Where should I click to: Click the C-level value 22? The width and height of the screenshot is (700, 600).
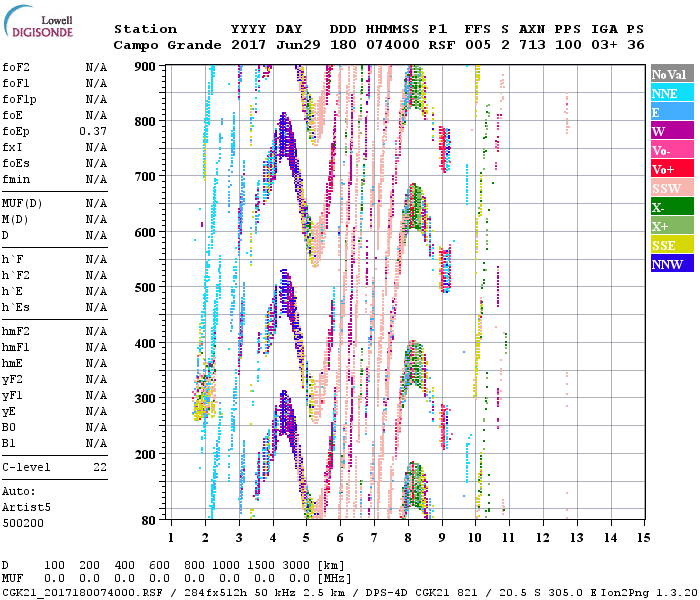click(100, 467)
